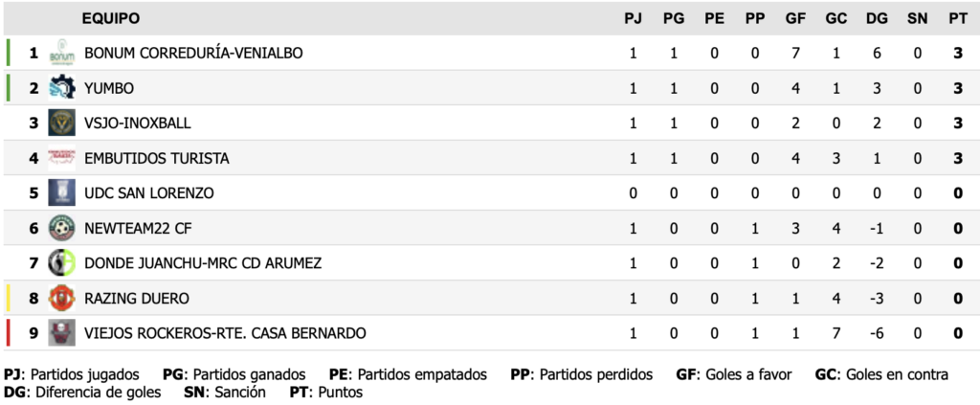Click the Donde Juanchu-MRC CD Arumez logo
The image size is (980, 405).
coord(61,263)
